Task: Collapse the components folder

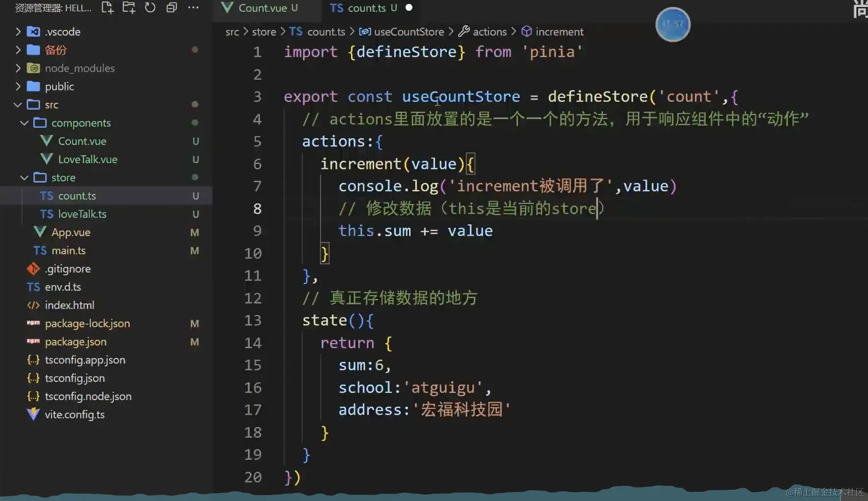Action: click(x=24, y=123)
